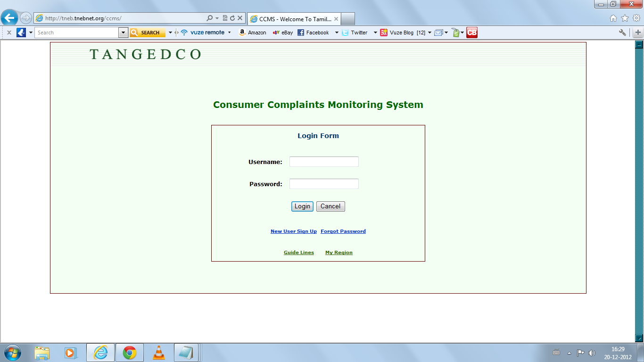Click inside the Username input field
Viewport: 644px width, 362px height.
324,161
